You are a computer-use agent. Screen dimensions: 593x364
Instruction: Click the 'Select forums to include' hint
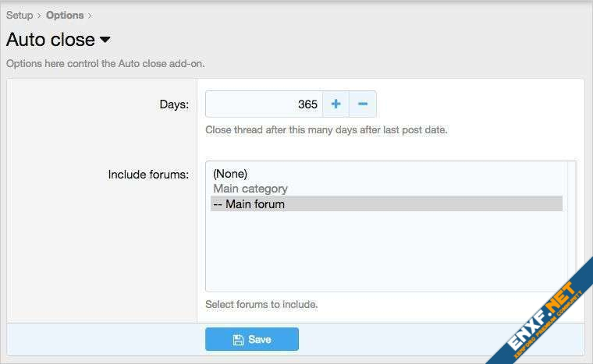pos(261,305)
